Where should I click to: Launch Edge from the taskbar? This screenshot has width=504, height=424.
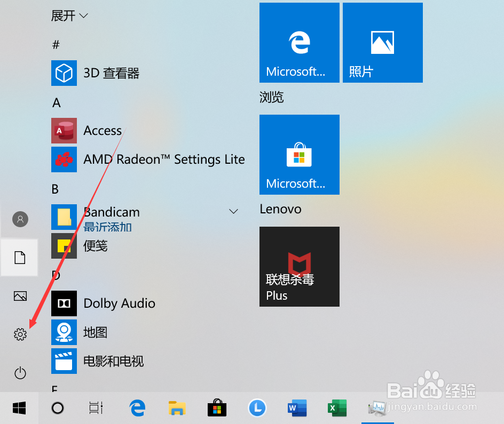coord(137,408)
